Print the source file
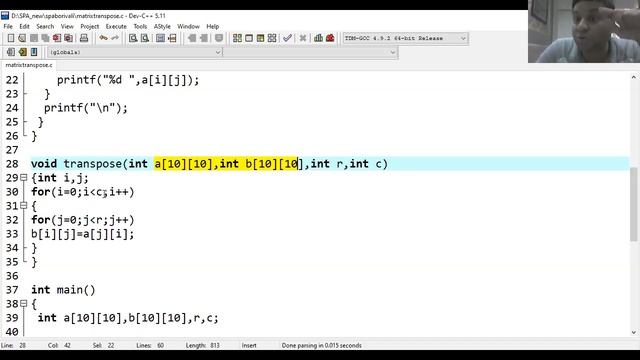Viewport: 640px width, 360px height. click(84, 38)
